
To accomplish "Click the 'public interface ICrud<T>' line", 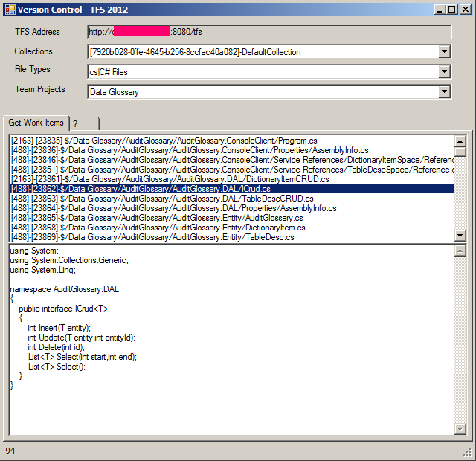I will click(63, 309).
